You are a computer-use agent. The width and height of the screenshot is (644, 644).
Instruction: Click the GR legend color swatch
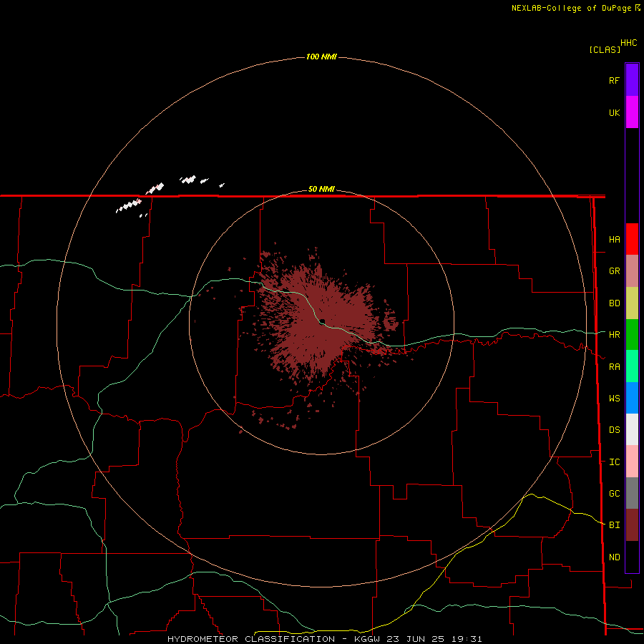(x=632, y=270)
